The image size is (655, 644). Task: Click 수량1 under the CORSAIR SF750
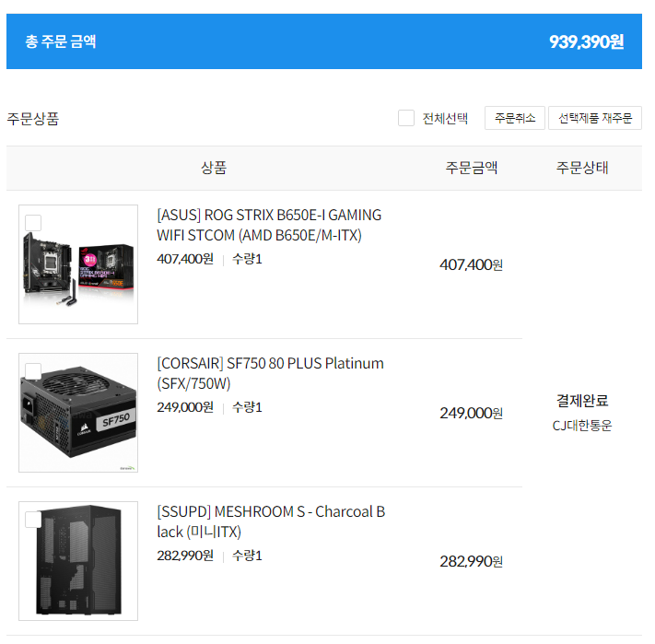(247, 407)
